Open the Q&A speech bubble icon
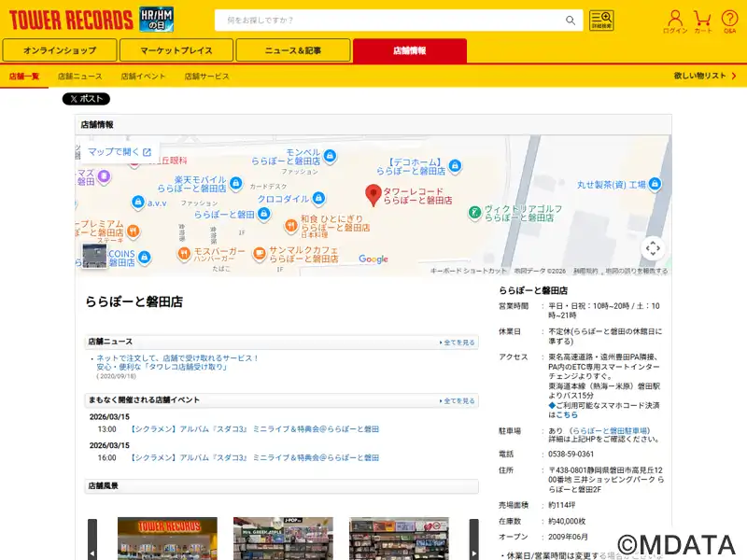Screen dimensions: 747x560 (x=730, y=20)
